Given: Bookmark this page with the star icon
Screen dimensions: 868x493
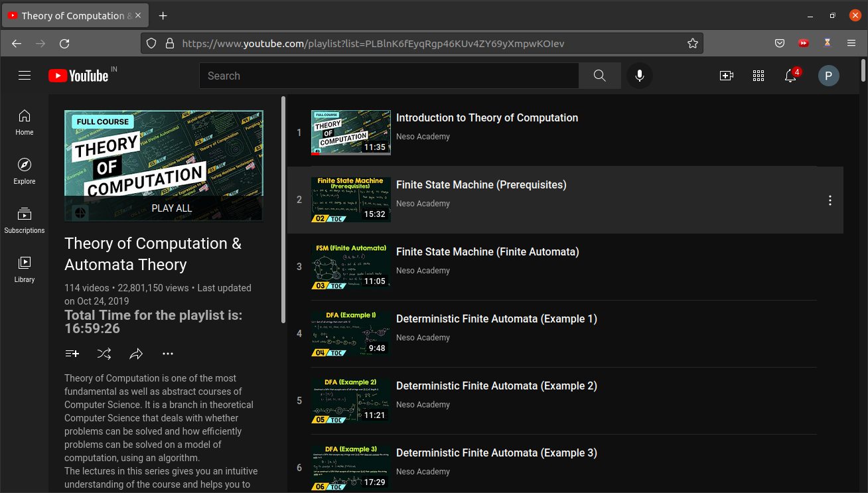Looking at the screenshot, I should point(693,43).
